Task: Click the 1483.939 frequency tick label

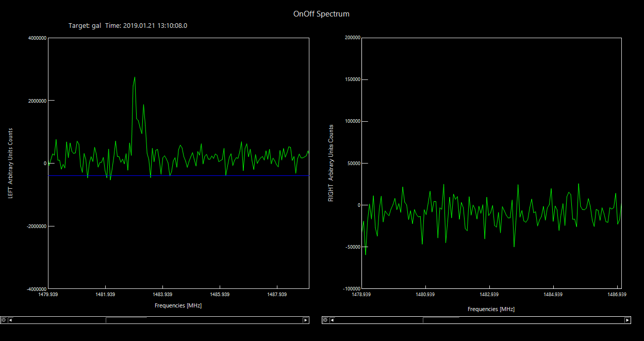Action: (162, 295)
